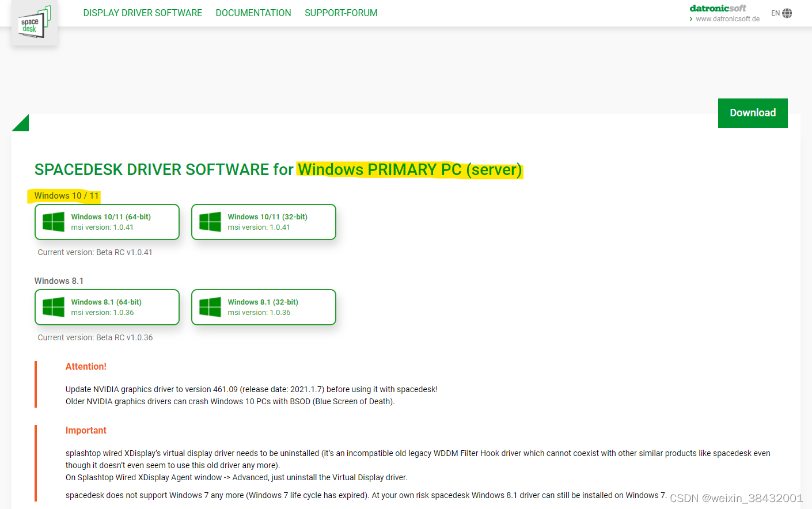
Task: Go to Support-Forum menu item
Action: pyautogui.click(x=341, y=13)
